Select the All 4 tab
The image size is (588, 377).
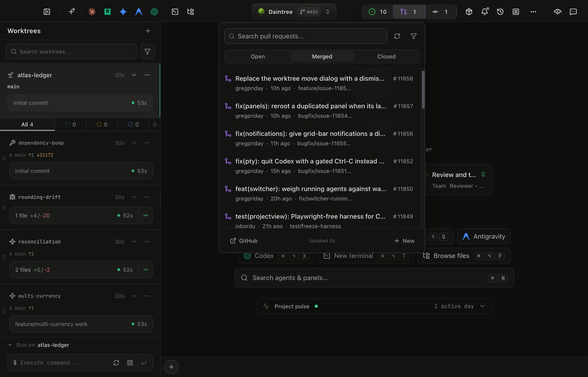pyautogui.click(x=27, y=124)
